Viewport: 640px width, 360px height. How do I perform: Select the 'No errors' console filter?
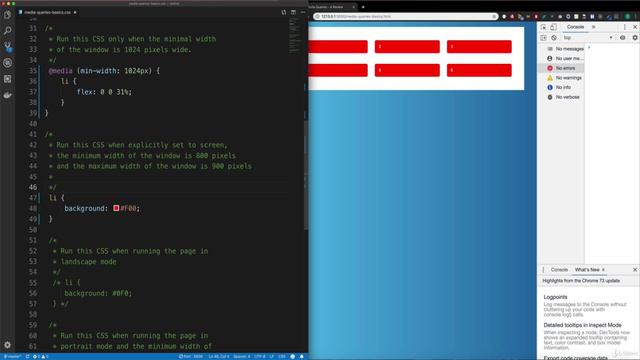coord(562,68)
